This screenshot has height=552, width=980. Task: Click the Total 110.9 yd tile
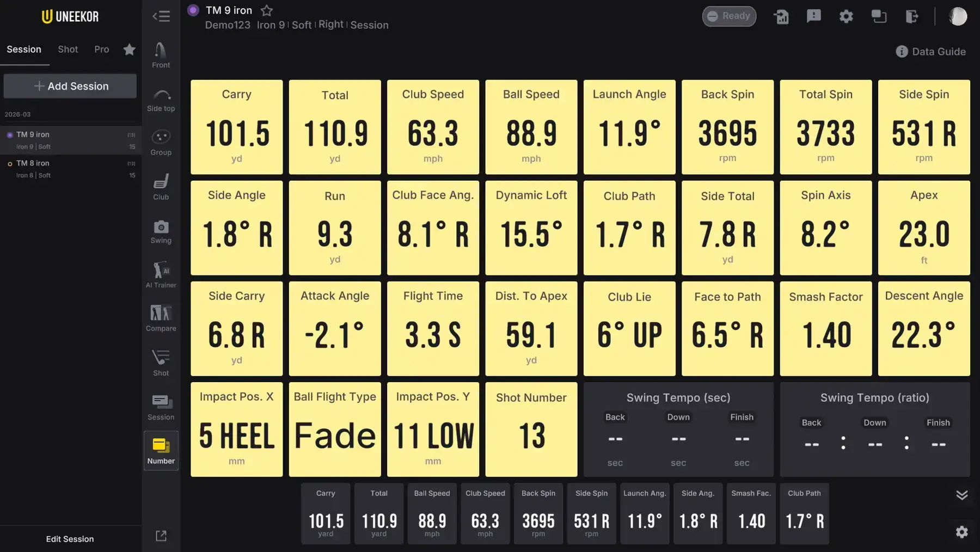pos(335,127)
